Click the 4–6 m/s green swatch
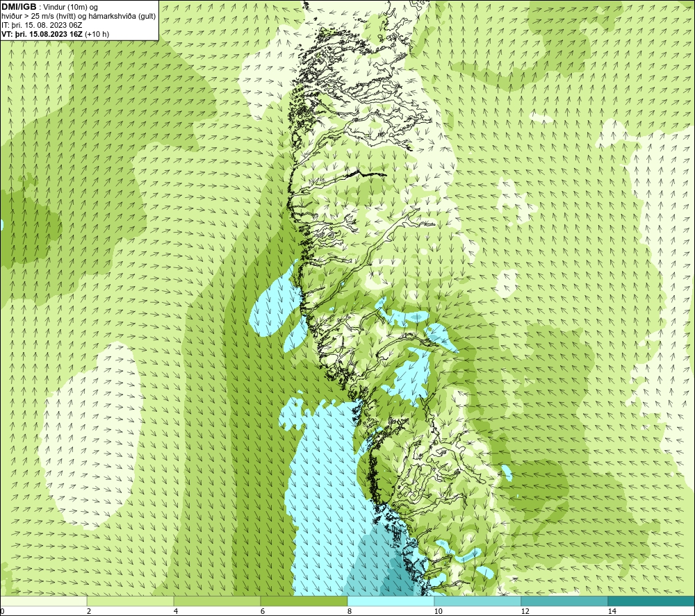695x616 pixels. [217, 601]
